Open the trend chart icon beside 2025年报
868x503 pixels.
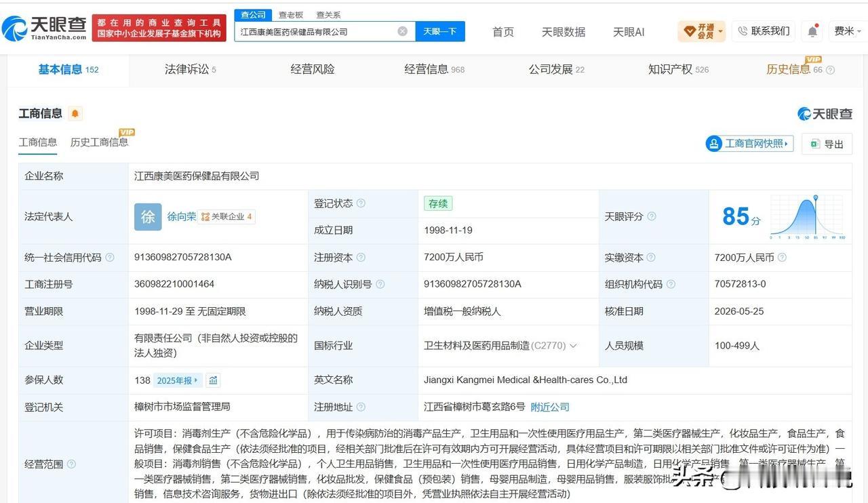[213, 380]
